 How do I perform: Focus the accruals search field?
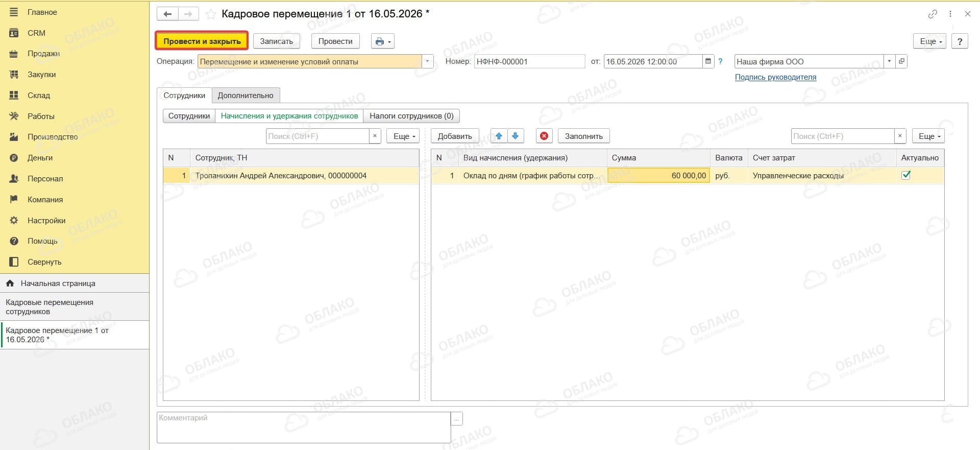(842, 136)
